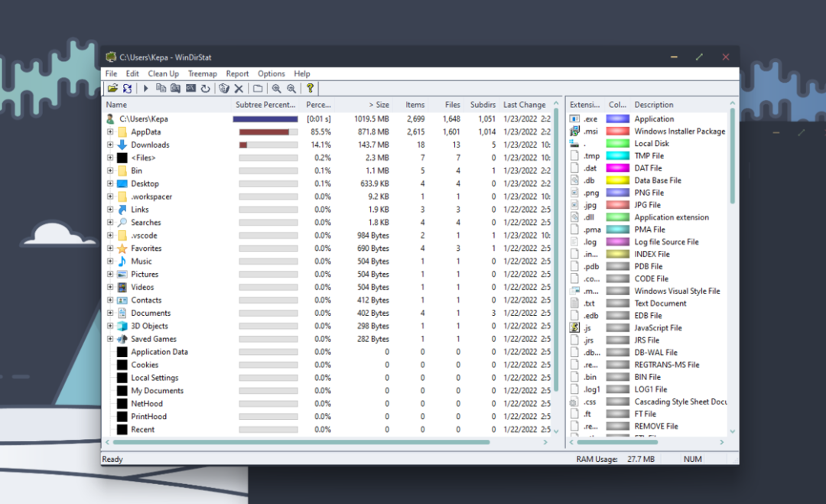Click the yellow Help question mark icon

pos(310,89)
